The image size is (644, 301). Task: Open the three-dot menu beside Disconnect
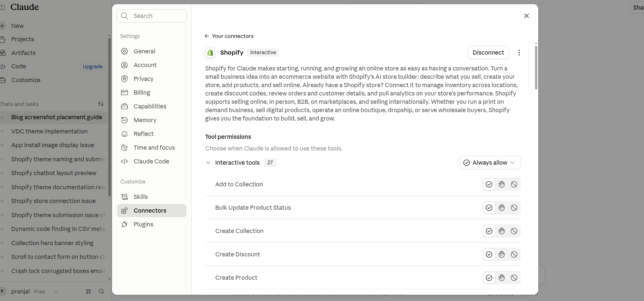coord(519,53)
